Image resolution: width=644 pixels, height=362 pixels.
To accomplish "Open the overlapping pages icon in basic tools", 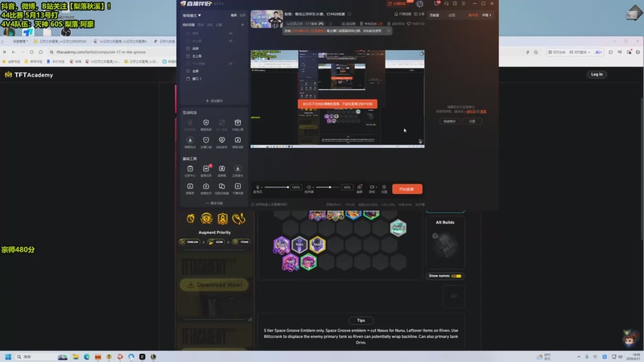I will [x=222, y=188].
